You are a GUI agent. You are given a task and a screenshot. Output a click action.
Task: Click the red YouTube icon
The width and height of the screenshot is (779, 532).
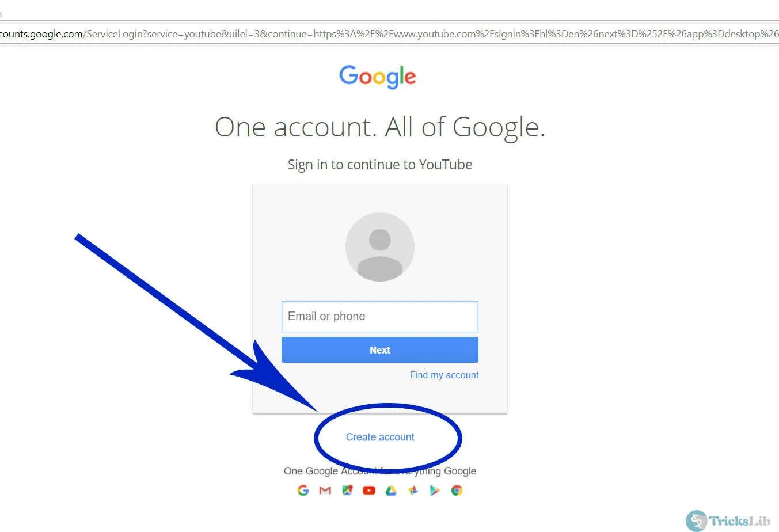[369, 491]
